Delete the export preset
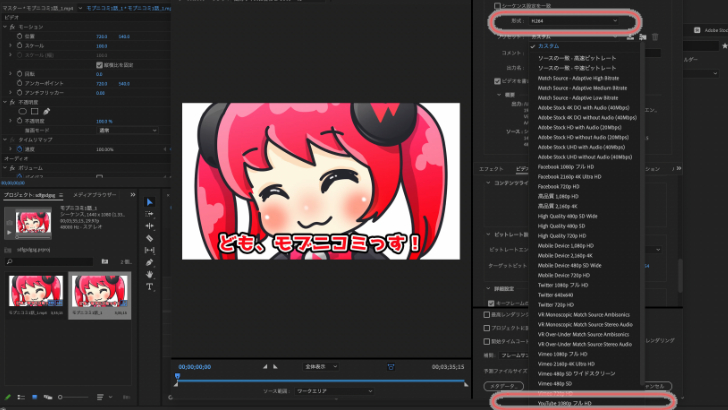 click(655, 37)
